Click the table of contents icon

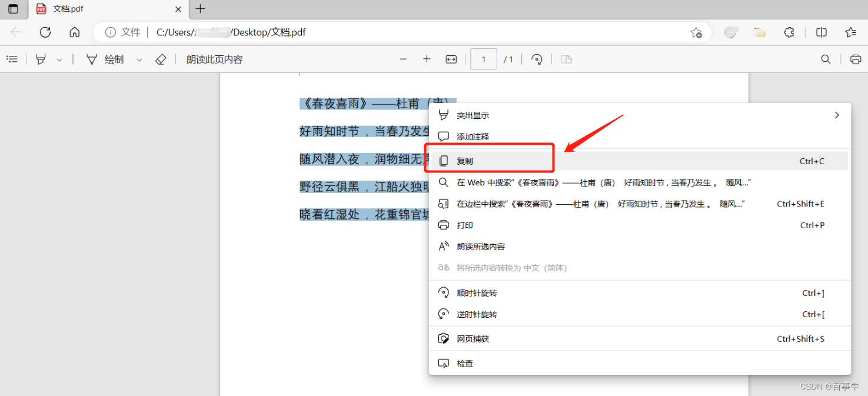coord(12,59)
